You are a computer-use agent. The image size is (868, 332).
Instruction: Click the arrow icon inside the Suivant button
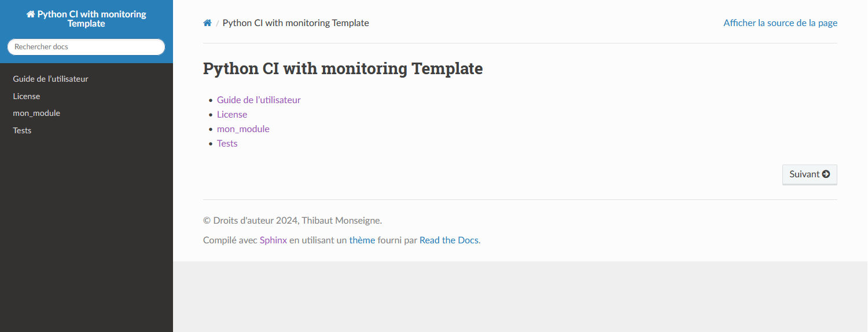[826, 174]
